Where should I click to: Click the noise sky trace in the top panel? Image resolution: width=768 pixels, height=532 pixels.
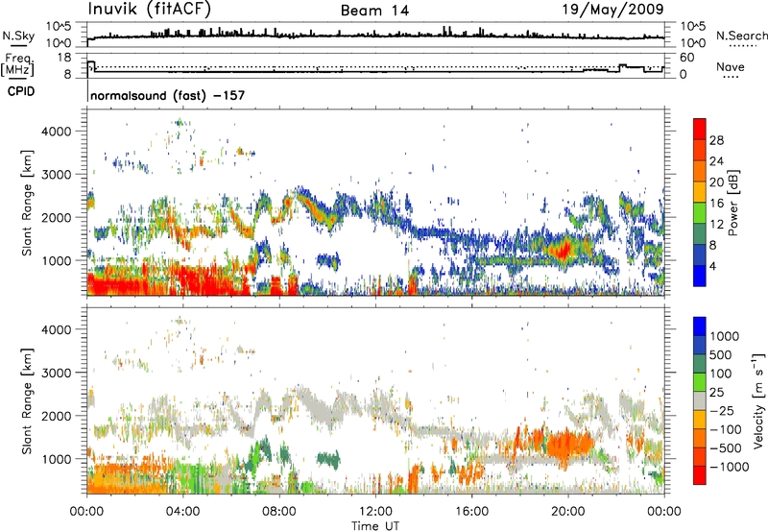[x=375, y=36]
